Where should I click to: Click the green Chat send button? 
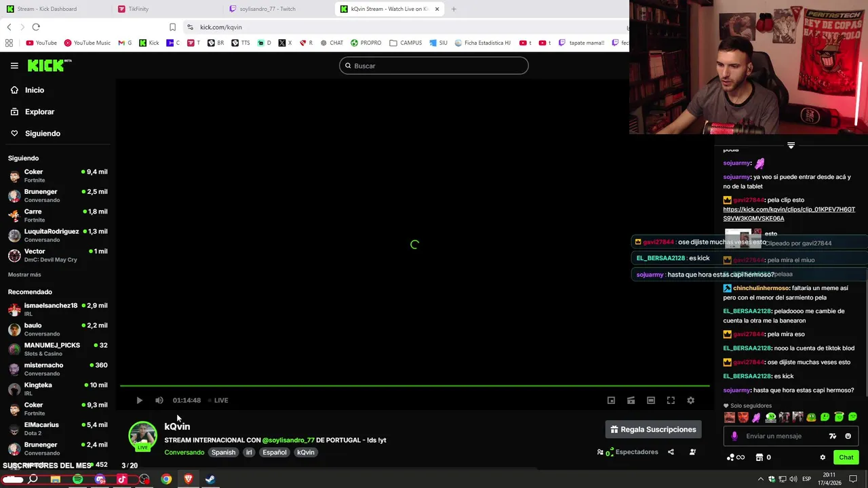846,457
